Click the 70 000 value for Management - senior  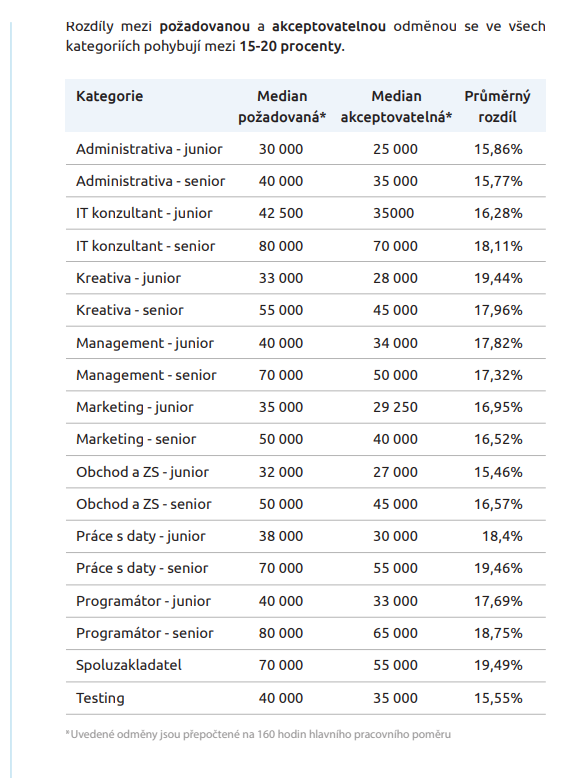pyautogui.click(x=280, y=375)
